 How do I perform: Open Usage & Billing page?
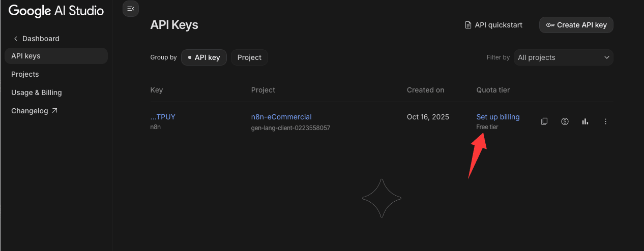click(37, 92)
